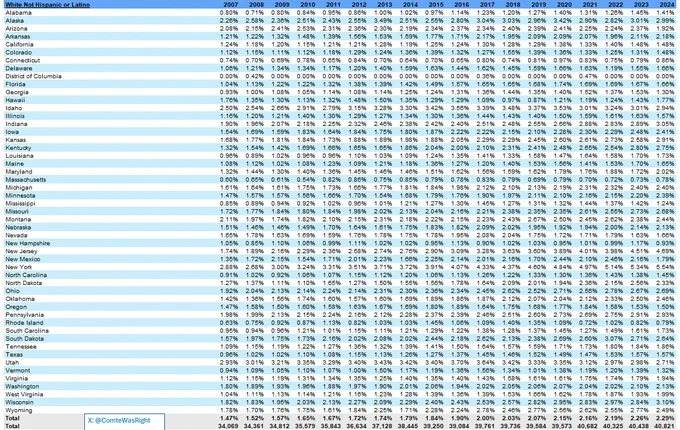Click the Arkansas row label

tap(18, 36)
